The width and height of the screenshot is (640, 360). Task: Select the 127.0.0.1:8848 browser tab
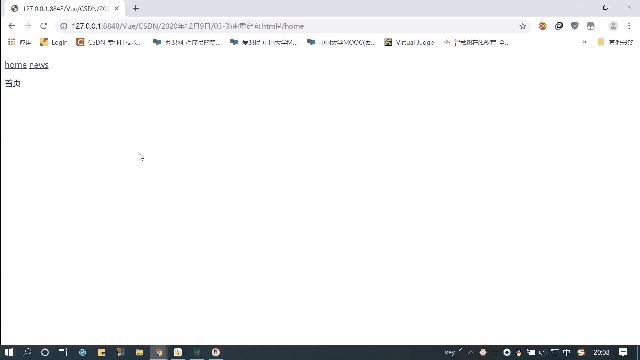tap(65, 9)
